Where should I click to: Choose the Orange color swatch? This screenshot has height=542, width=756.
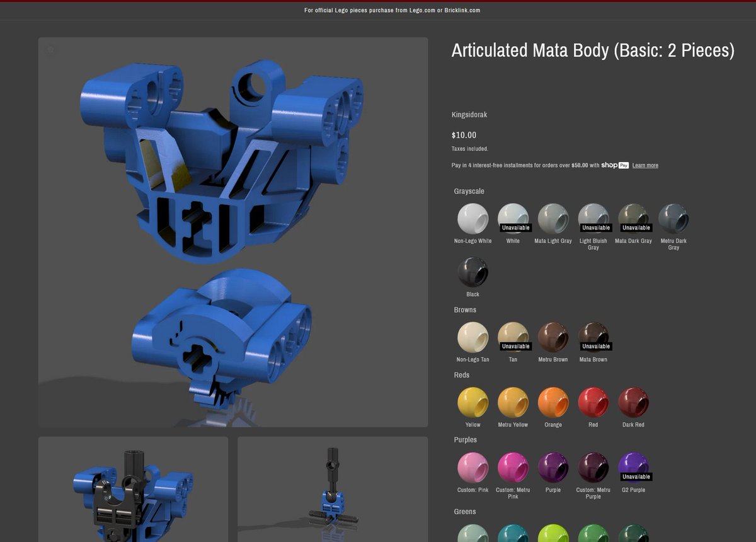click(553, 403)
